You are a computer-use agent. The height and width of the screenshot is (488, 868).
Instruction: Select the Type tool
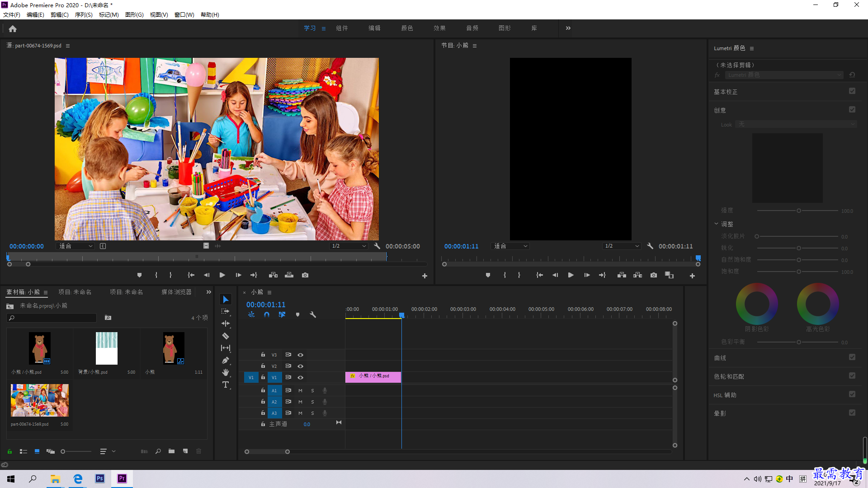226,385
